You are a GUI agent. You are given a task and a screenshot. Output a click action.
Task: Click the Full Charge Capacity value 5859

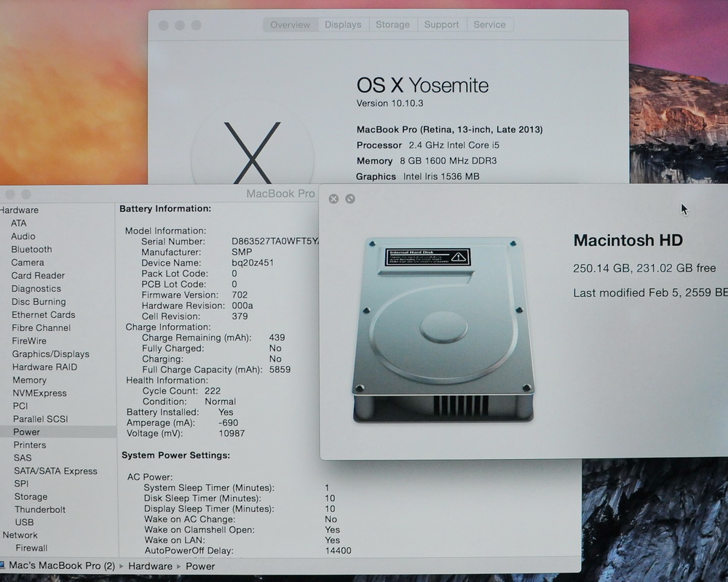pos(280,370)
